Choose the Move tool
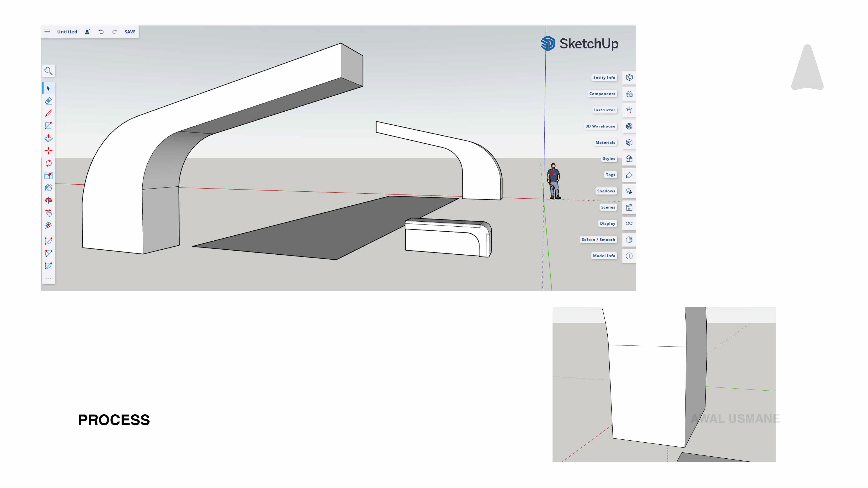Image resolution: width=868 pixels, height=488 pixels. tap(48, 150)
